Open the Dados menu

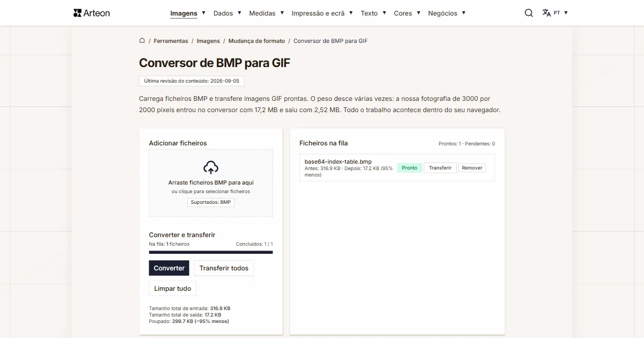tap(223, 13)
